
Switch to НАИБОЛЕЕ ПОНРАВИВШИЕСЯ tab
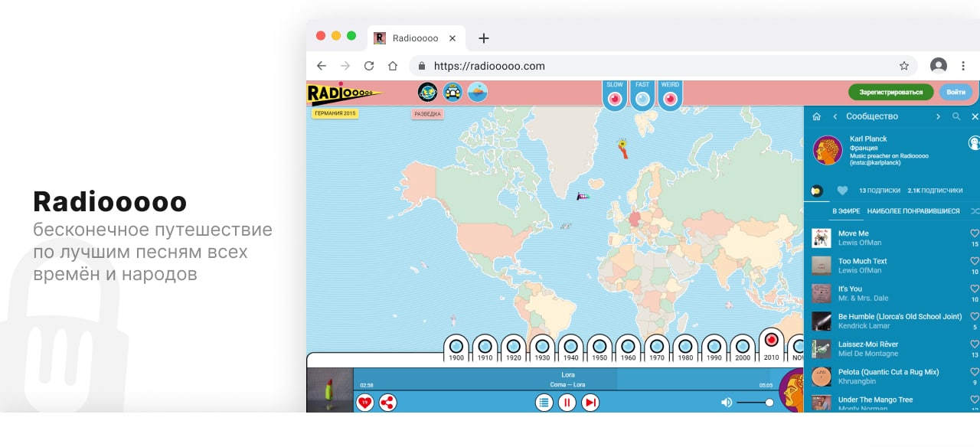click(x=913, y=211)
